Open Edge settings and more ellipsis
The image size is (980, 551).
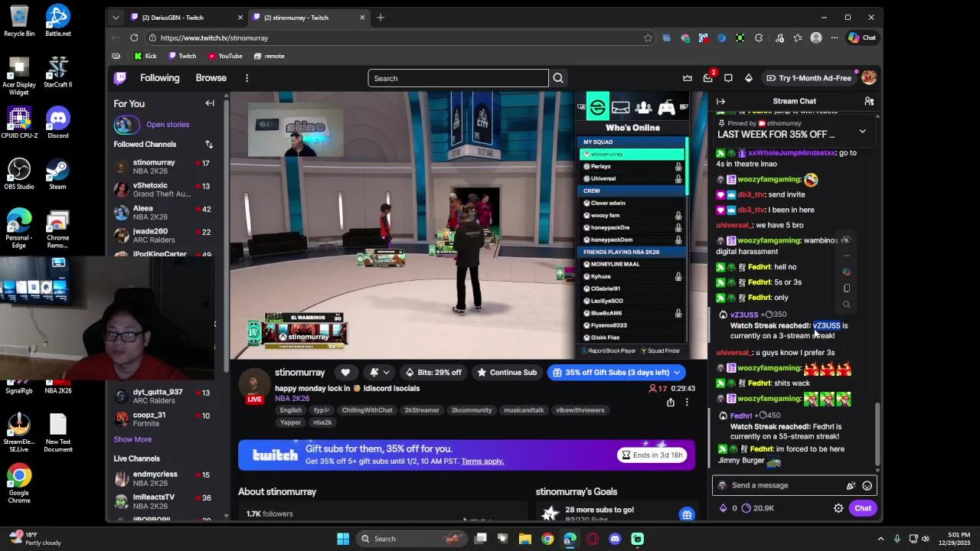coord(833,37)
